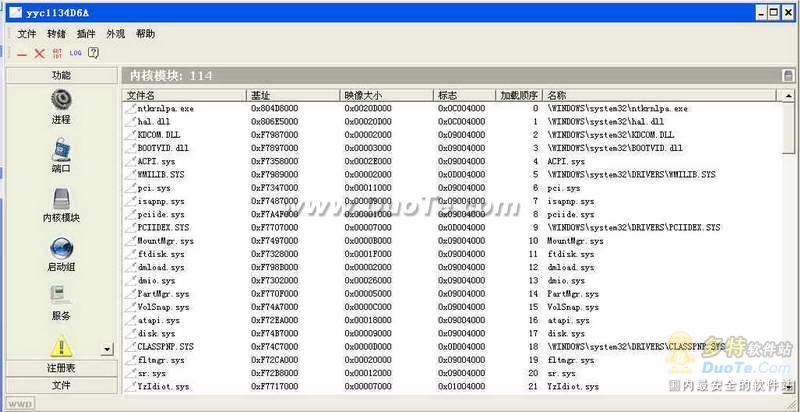
Task: Click the red X toolbar icon
Action: 40,53
